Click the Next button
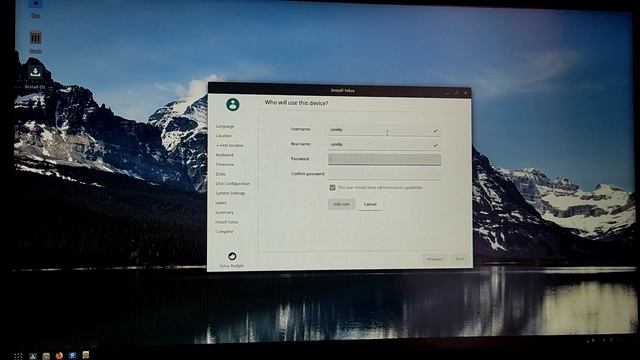This screenshot has width=640, height=360. [x=460, y=259]
